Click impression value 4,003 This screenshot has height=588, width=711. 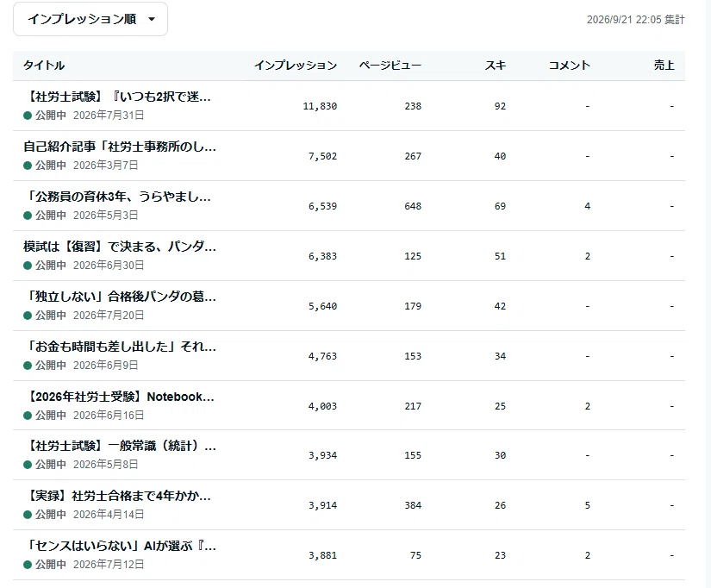point(323,406)
